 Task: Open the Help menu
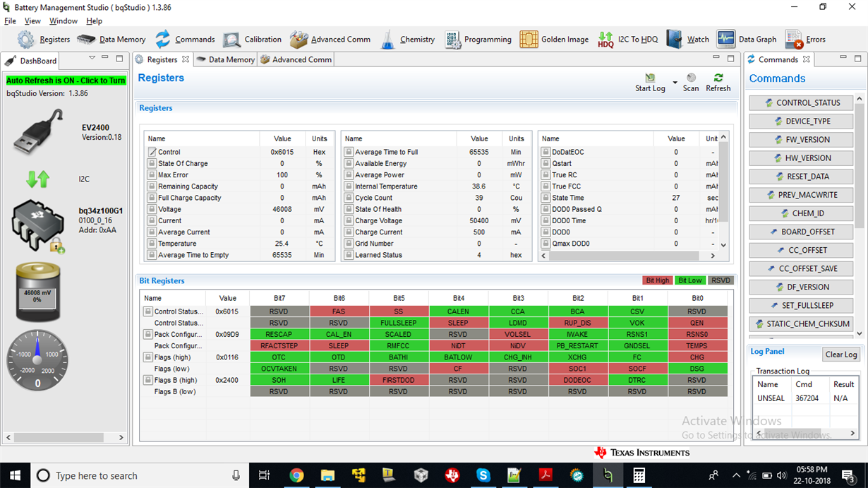(94, 21)
